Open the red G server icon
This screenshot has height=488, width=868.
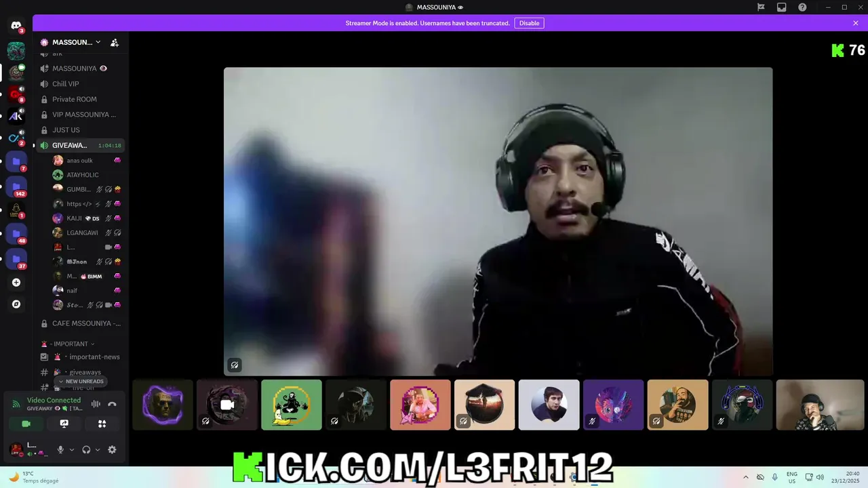click(x=16, y=94)
